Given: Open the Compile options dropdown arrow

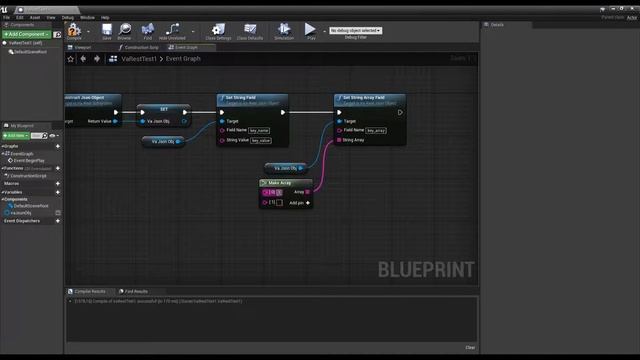Looking at the screenshot, I should coord(88,31).
